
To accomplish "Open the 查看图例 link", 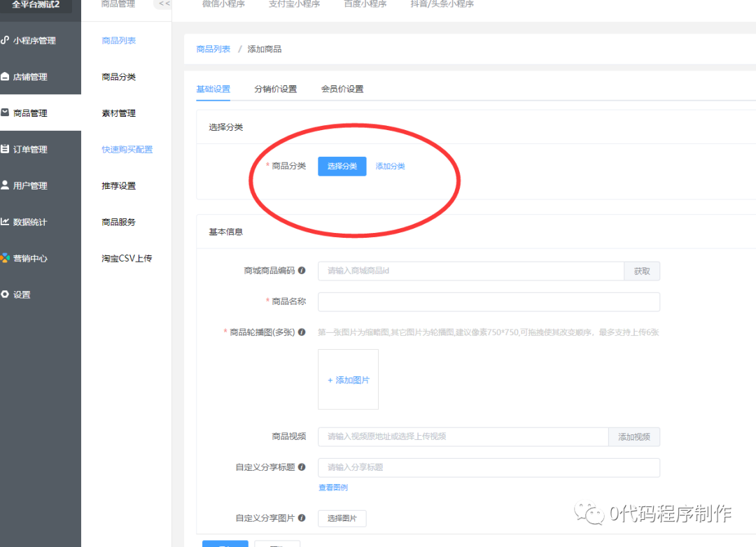I will (333, 488).
